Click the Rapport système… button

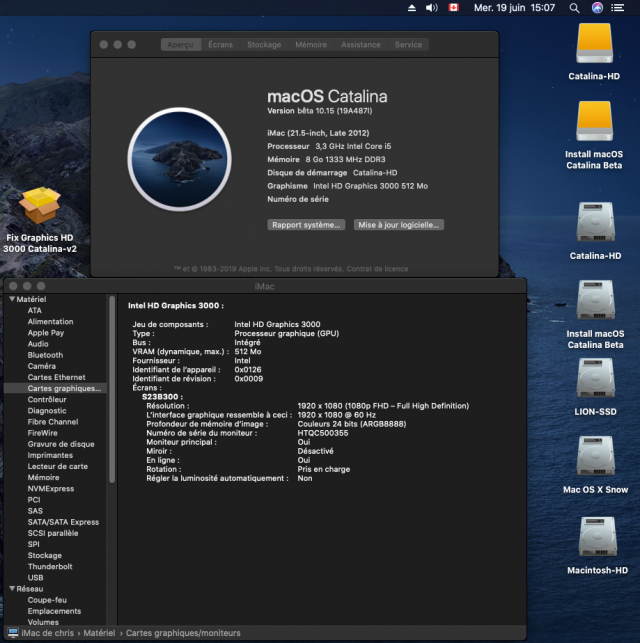coord(306,225)
